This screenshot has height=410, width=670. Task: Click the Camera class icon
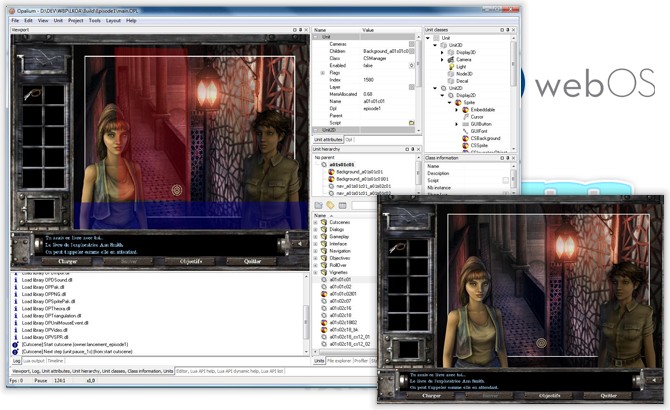[x=451, y=59]
